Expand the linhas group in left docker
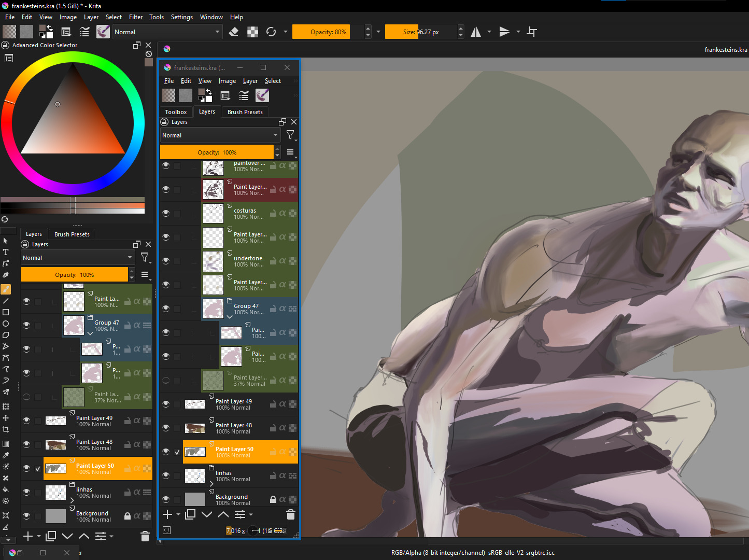 [72, 500]
